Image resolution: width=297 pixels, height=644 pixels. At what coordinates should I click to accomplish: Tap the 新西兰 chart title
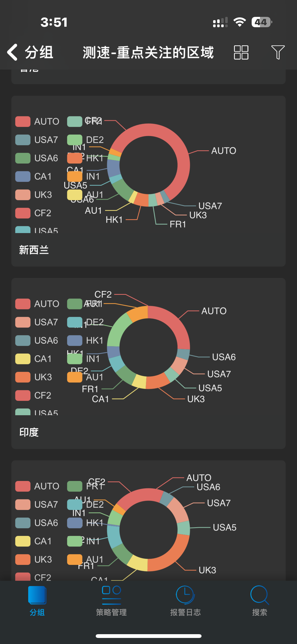point(34,250)
